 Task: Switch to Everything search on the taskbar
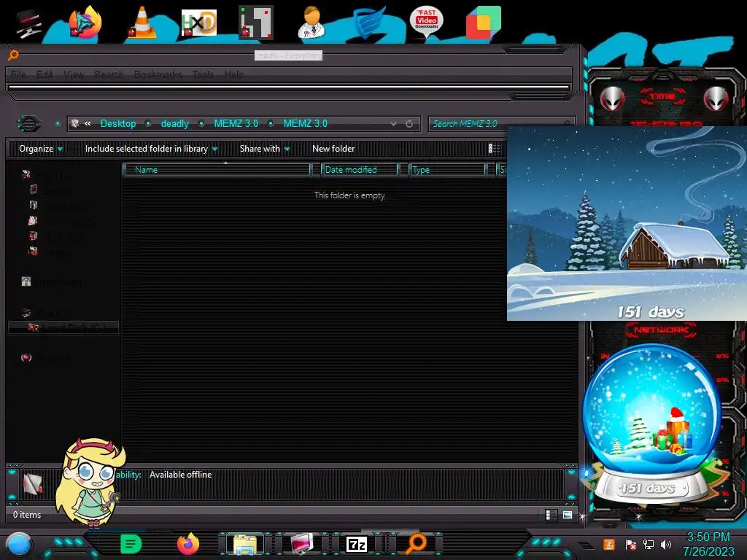point(416,544)
